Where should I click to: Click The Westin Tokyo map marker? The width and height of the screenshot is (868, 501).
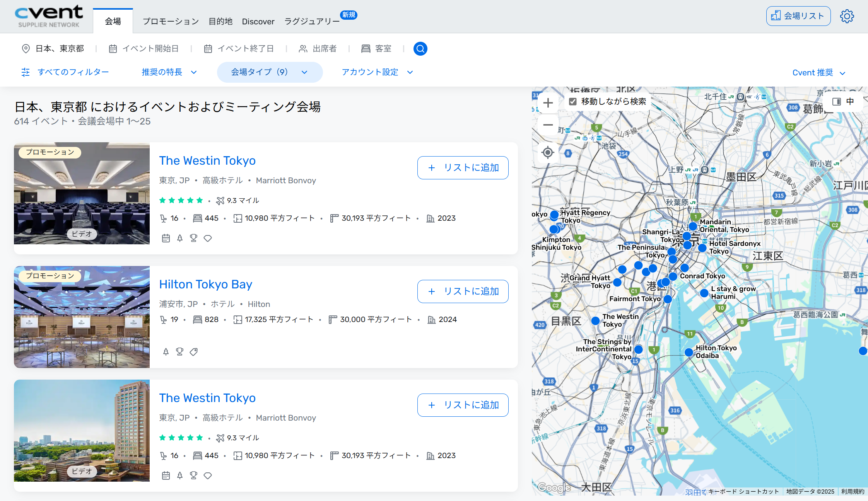point(596,321)
